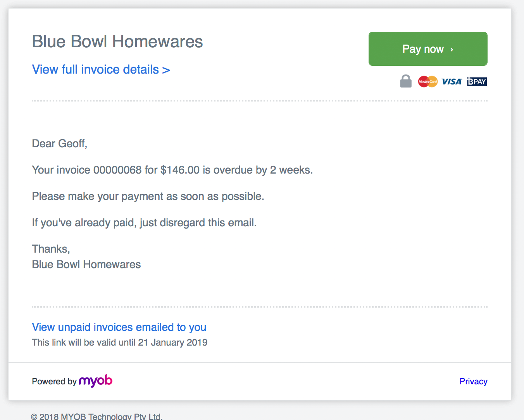Open the Privacy link in footer
This screenshot has width=524, height=420.
pos(473,382)
